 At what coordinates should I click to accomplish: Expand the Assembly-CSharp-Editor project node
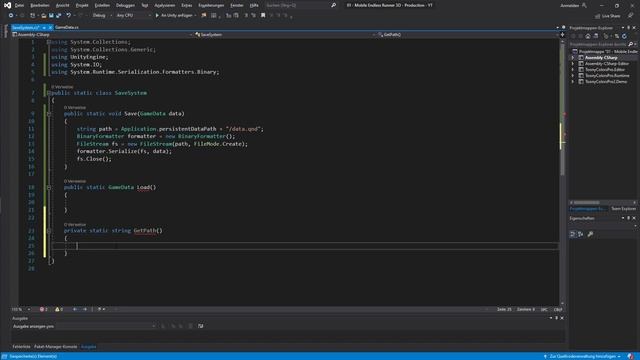[x=573, y=64]
